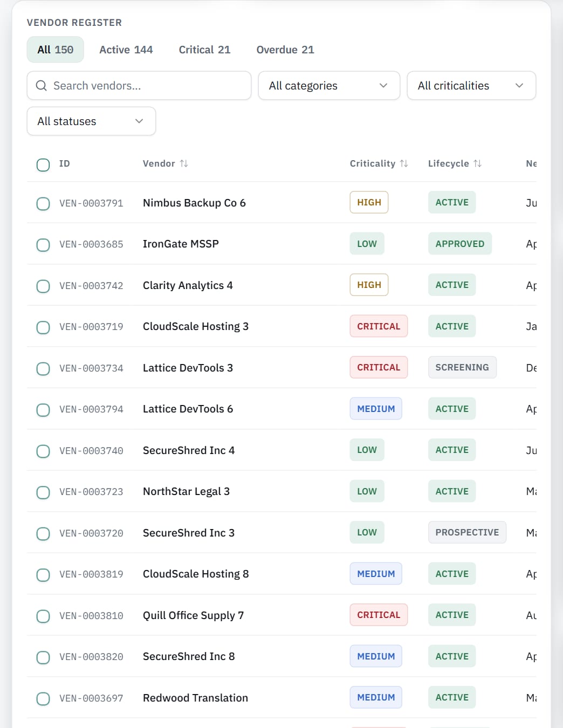
Task: Click ID VEN-0003719
Action: [91, 327]
